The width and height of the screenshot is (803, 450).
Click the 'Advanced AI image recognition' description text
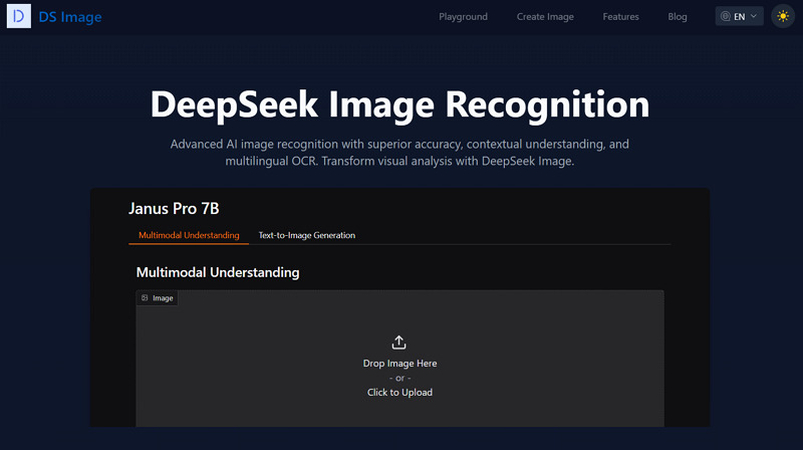click(399, 153)
